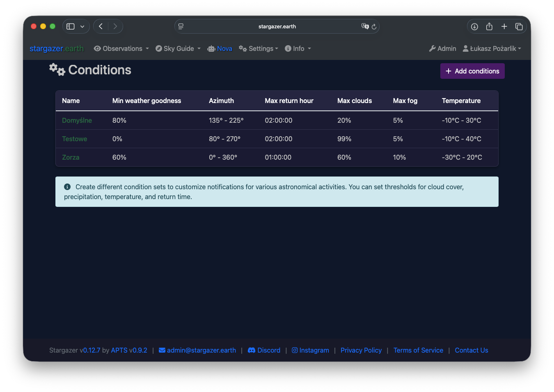Expand the Observations dropdown menu
This screenshot has width=554, height=392.
(x=121, y=48)
